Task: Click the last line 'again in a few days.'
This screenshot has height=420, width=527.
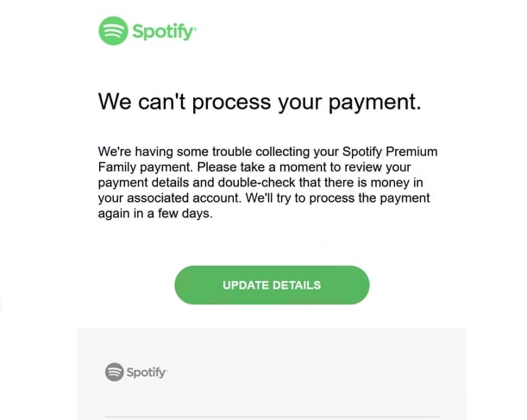Action: point(155,214)
